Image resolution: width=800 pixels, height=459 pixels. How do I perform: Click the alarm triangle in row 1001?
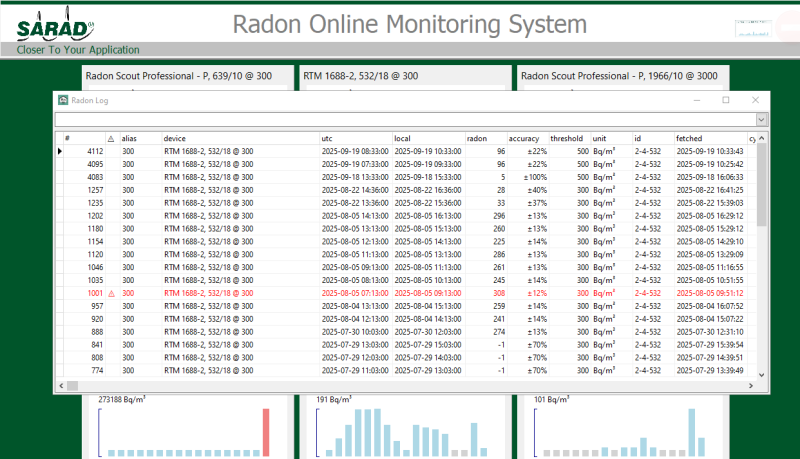point(111,294)
